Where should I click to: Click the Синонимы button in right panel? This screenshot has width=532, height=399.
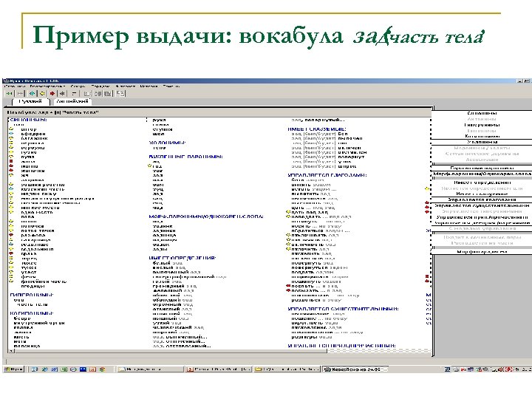(482, 113)
